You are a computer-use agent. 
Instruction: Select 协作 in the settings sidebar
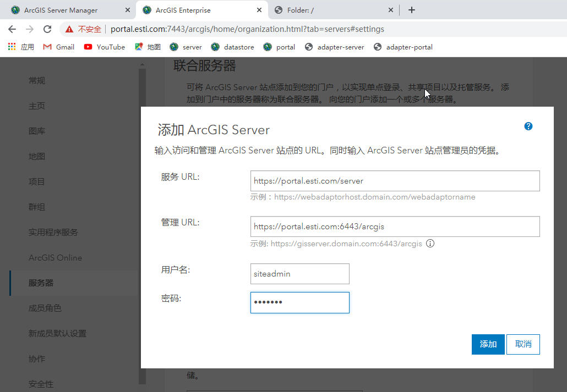pos(37,359)
